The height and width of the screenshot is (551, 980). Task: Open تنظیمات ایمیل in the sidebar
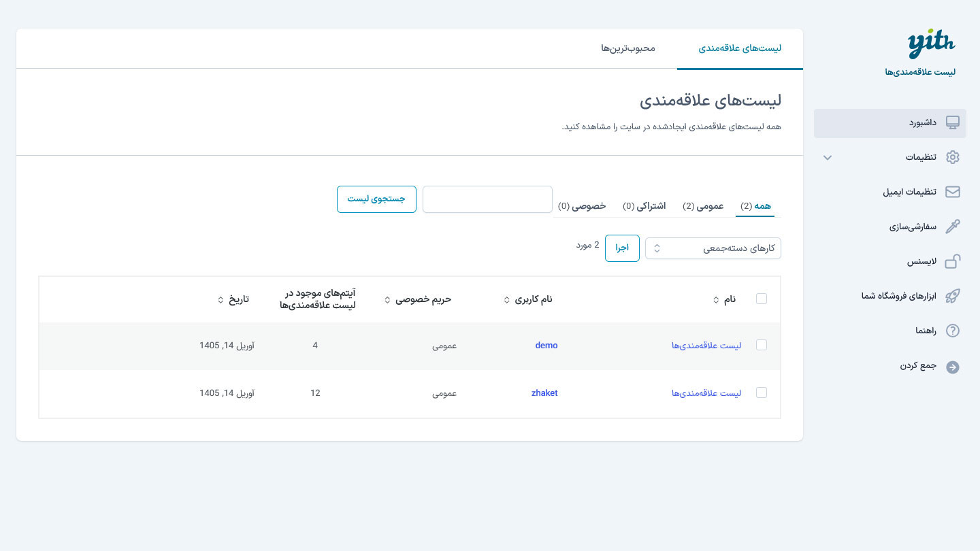click(890, 192)
